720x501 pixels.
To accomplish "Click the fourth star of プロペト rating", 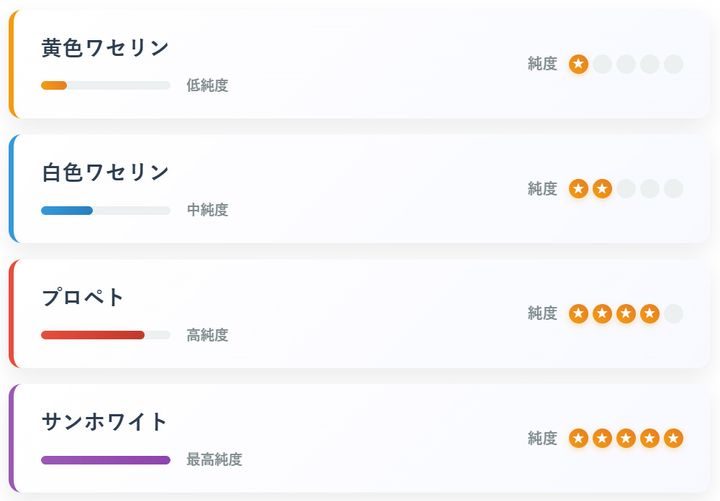I will tap(650, 314).
